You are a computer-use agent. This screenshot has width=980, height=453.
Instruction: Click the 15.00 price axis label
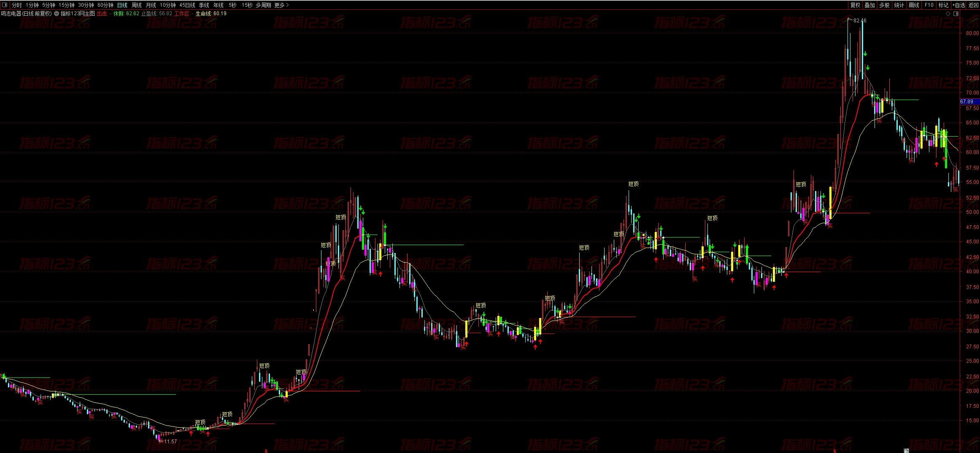click(x=972, y=421)
